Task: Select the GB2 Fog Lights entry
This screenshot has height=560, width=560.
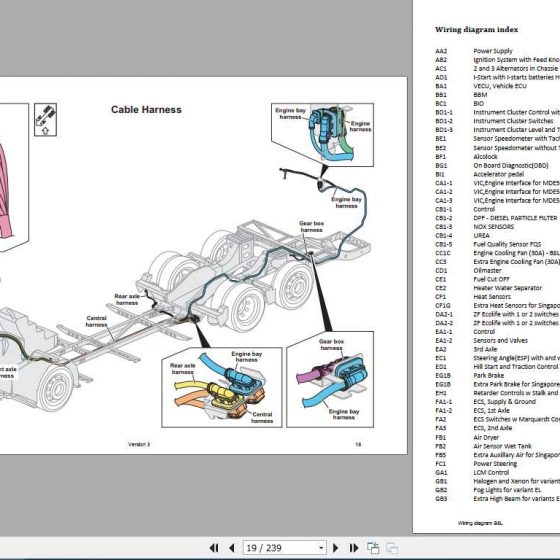Action: coord(488,490)
